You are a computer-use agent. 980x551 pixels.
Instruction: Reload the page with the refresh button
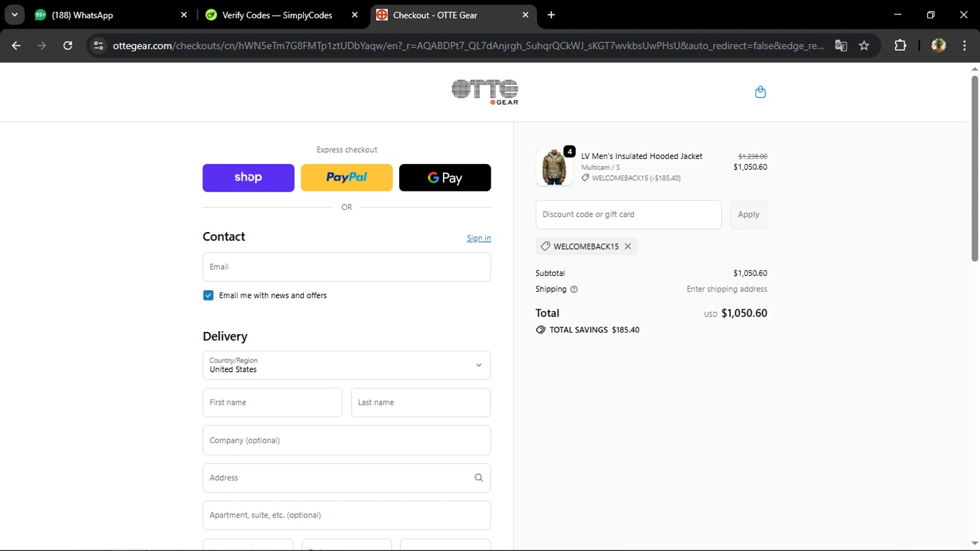point(68,46)
